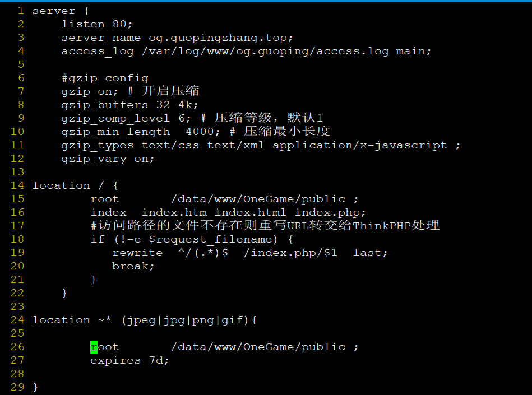This screenshot has height=395, width=532.
Task: Click the 'ThinkPHP' word in the comment
Action: coord(382,226)
